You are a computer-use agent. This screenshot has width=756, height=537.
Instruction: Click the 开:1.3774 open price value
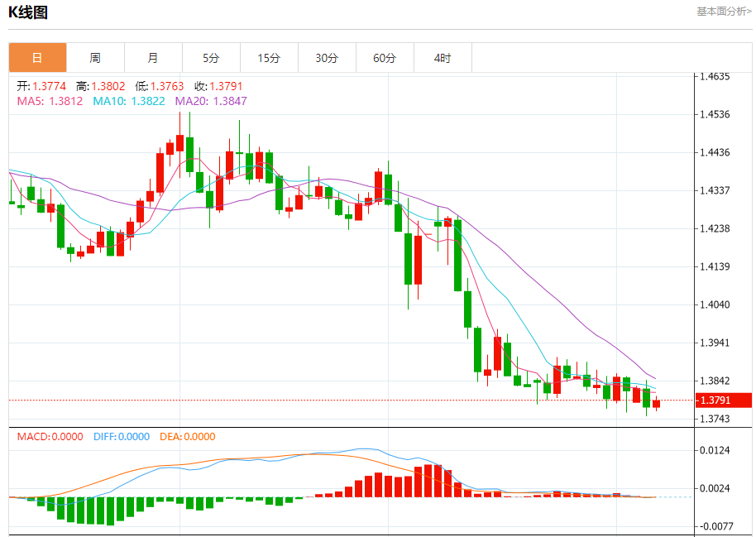(41, 86)
